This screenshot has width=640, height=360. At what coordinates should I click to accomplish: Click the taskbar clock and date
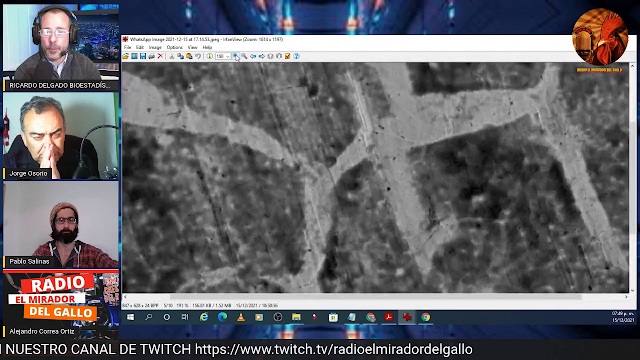click(x=622, y=317)
